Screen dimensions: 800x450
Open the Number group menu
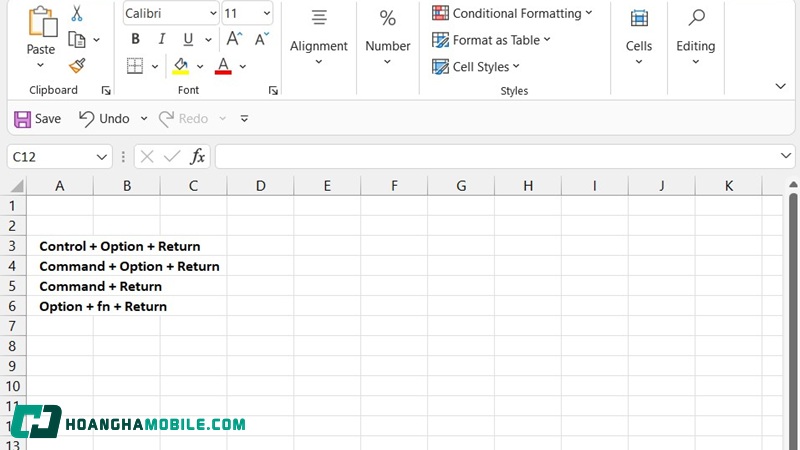coord(388,37)
